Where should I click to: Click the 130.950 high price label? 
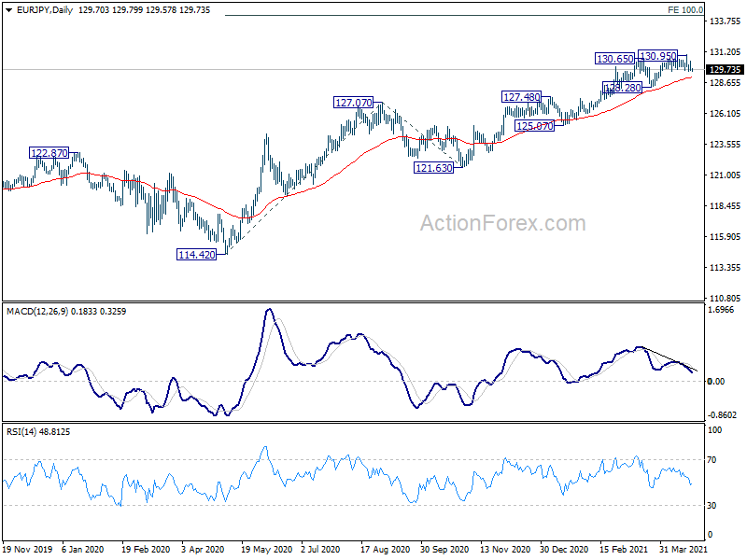657,56
